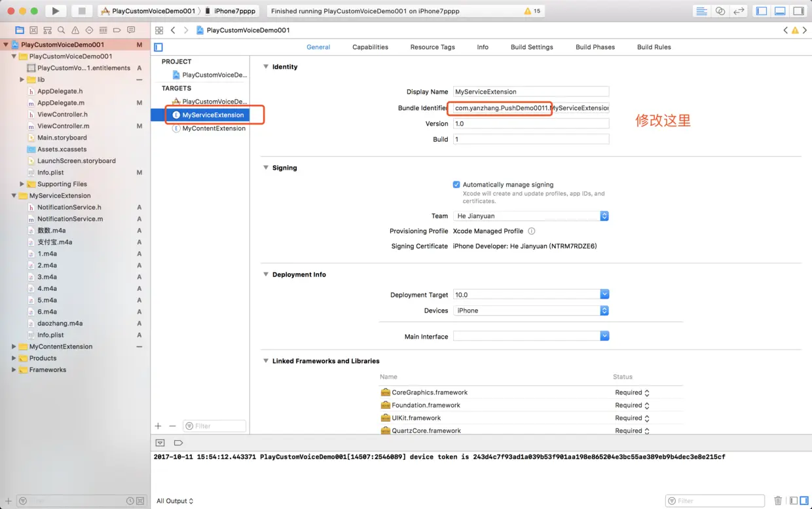Switch to the Build Phases tab
Image resolution: width=812 pixels, height=509 pixels.
(x=595, y=47)
